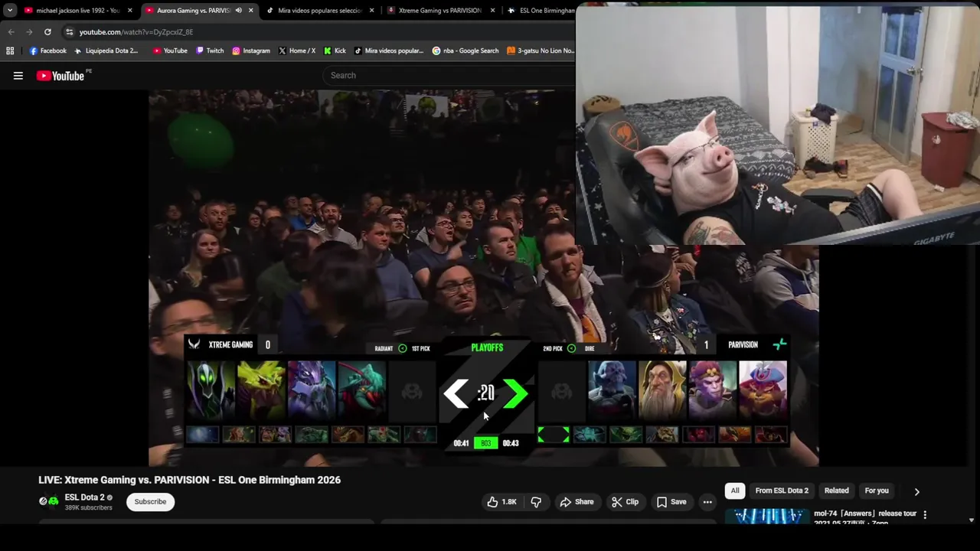Select From ESL Dota 2 chip
The width and height of the screenshot is (980, 551).
point(782,491)
